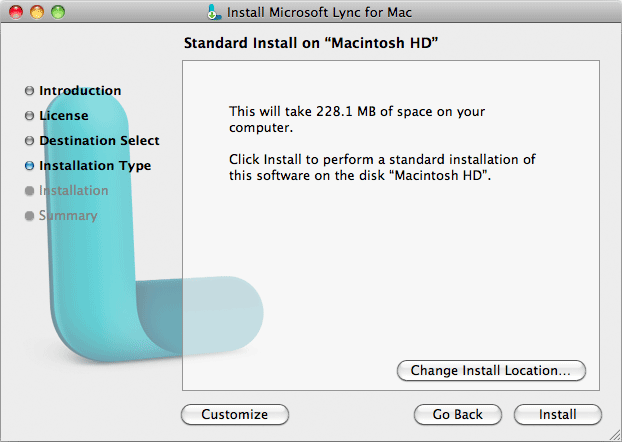The image size is (622, 442).
Task: Click the window resize grip corner
Action: click(614, 435)
